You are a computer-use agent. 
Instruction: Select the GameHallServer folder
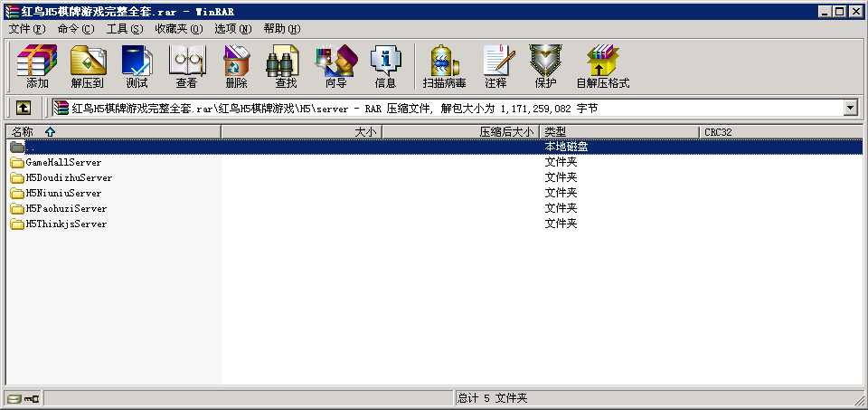(62, 162)
